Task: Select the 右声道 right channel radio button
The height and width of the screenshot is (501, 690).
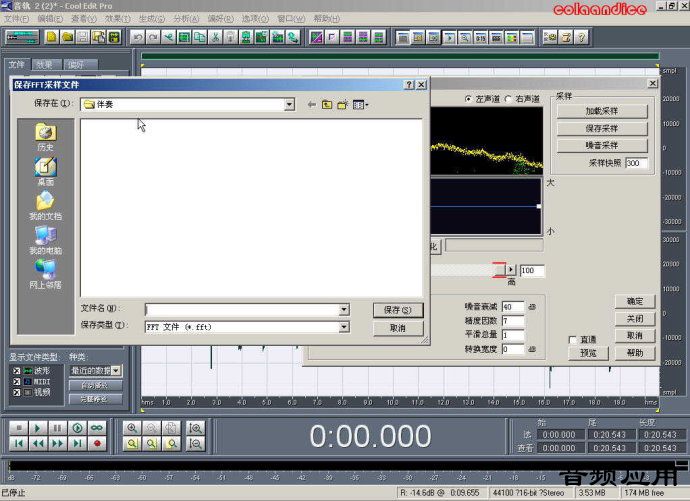Action: coord(508,99)
